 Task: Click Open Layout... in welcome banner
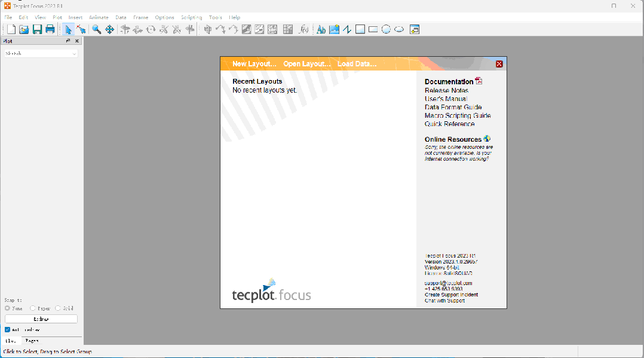307,64
